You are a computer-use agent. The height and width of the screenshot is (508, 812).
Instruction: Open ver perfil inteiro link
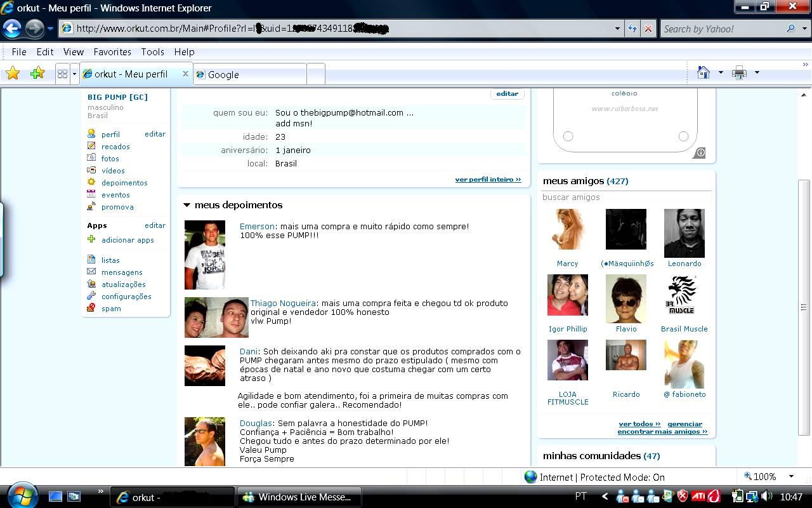[488, 180]
